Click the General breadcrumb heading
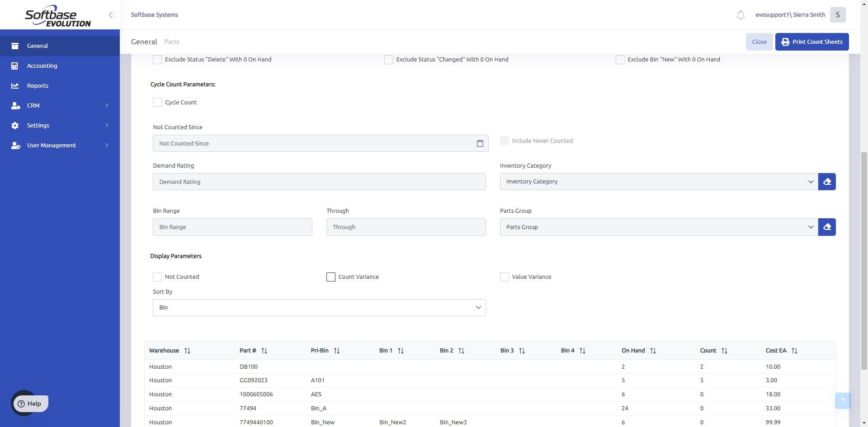 [x=144, y=42]
